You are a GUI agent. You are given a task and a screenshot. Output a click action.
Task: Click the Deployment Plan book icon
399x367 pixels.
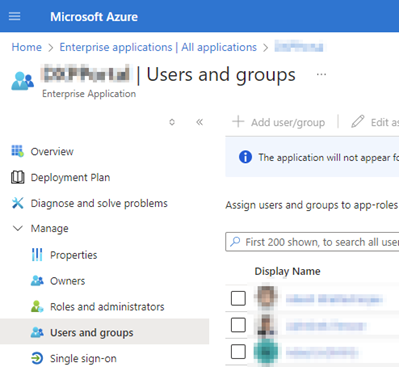click(17, 177)
